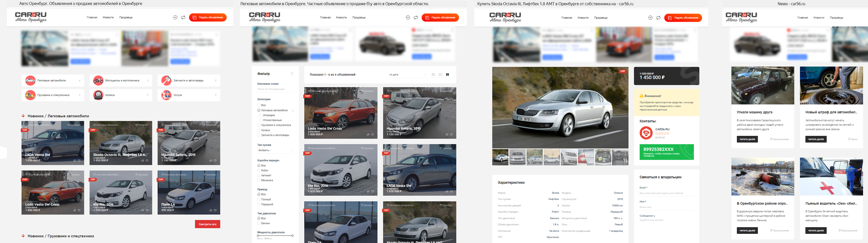Open trucks and special equipment category icon
Image resolution: width=868 pixels, height=243 pixels.
point(30,95)
